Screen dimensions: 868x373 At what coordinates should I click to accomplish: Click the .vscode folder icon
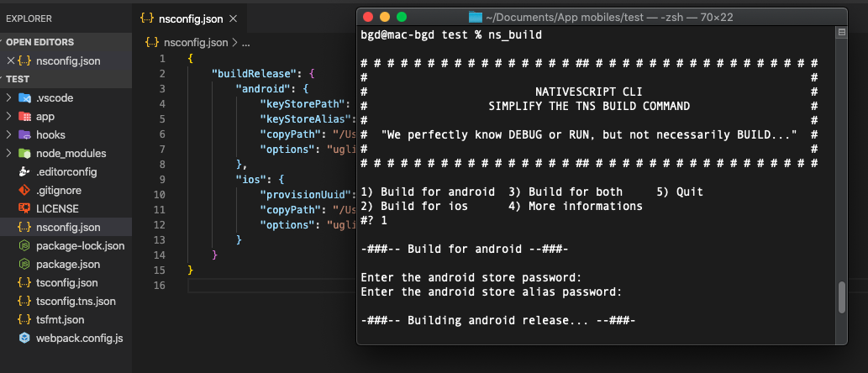click(x=24, y=97)
